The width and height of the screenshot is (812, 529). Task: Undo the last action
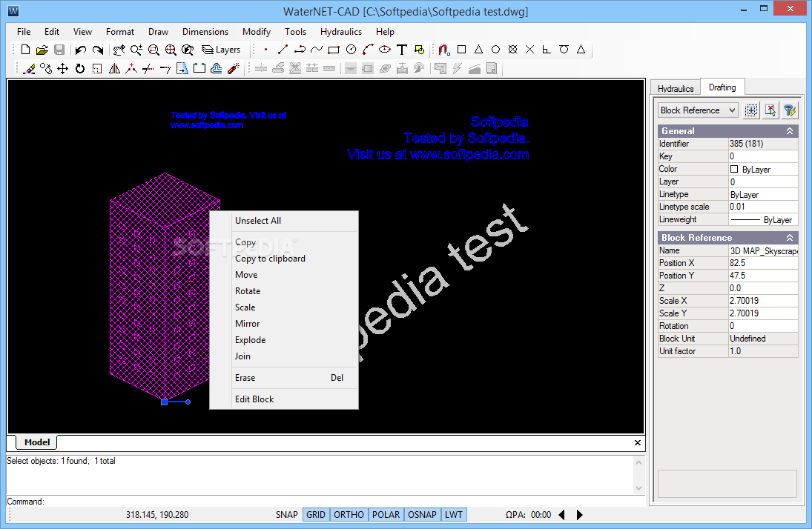tap(80, 50)
